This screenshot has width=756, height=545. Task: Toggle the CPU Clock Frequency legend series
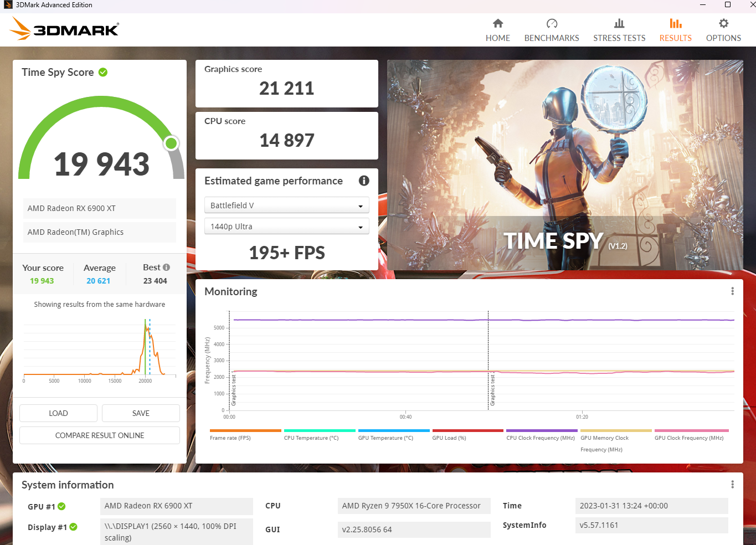(541, 438)
